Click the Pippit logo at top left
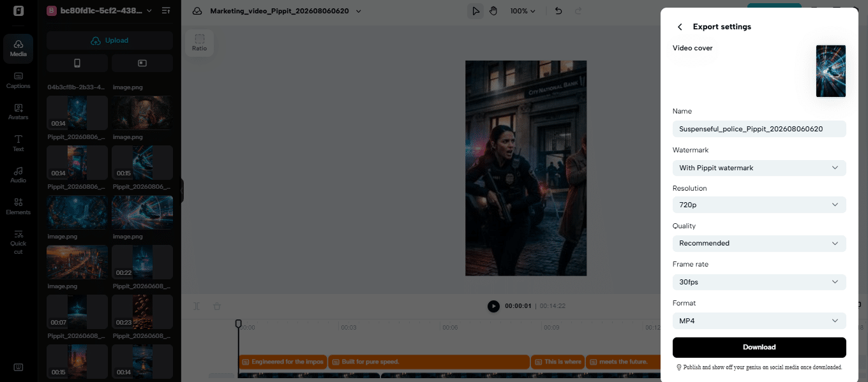This screenshot has width=868, height=382. (18, 11)
